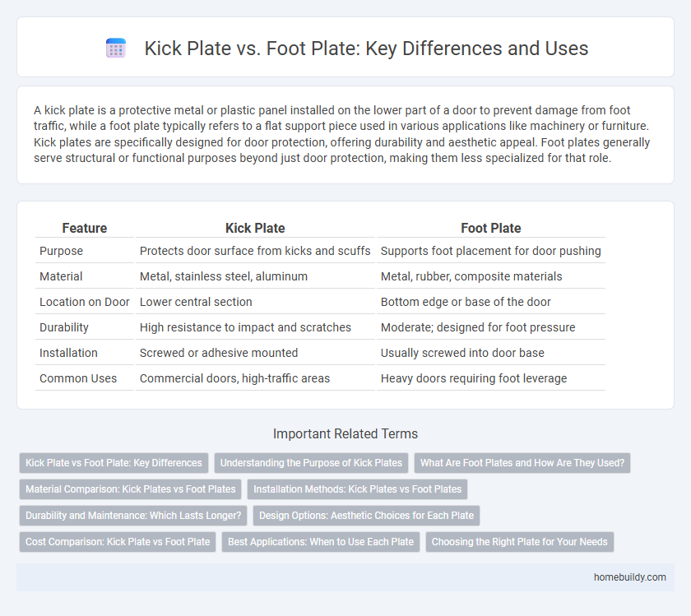
Task: Click 'Installation Methods: Kick Plates vs Foot Plates'
Action: tap(357, 489)
